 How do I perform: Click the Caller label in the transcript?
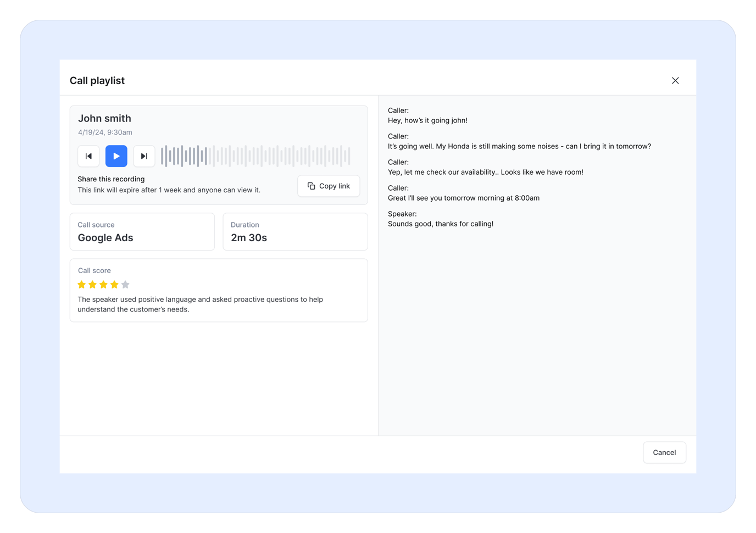click(x=397, y=110)
